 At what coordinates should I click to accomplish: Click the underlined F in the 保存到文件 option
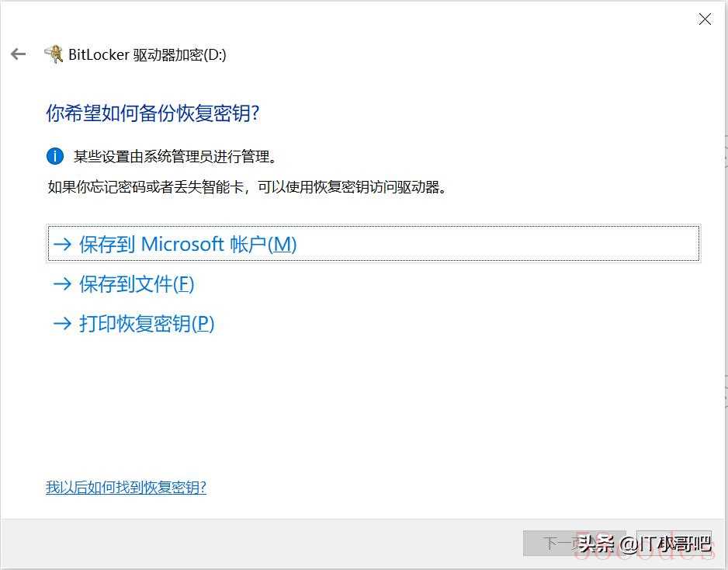click(x=184, y=284)
